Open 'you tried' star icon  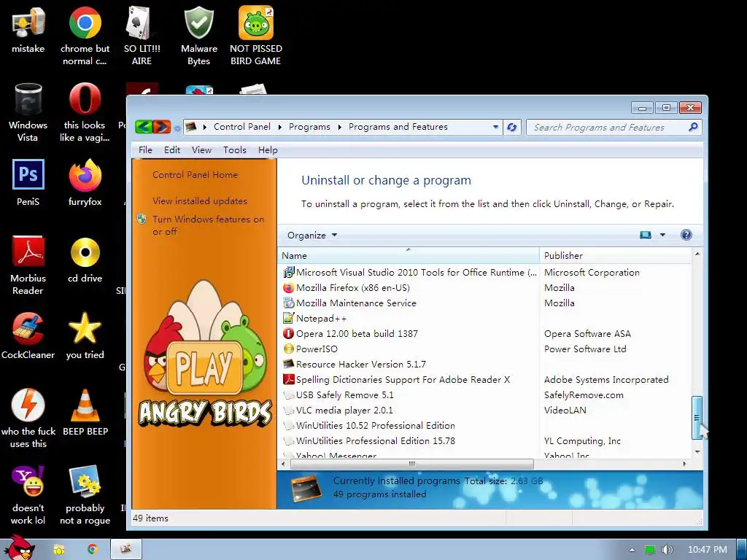[x=85, y=336]
